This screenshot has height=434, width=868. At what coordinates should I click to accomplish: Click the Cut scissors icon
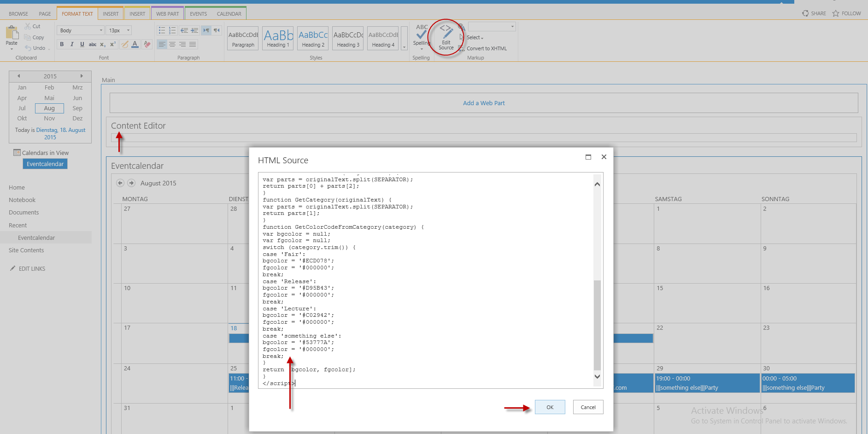coord(28,26)
